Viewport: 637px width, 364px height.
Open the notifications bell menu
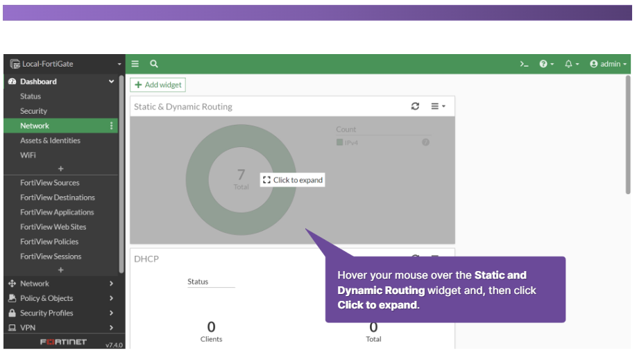pyautogui.click(x=572, y=64)
